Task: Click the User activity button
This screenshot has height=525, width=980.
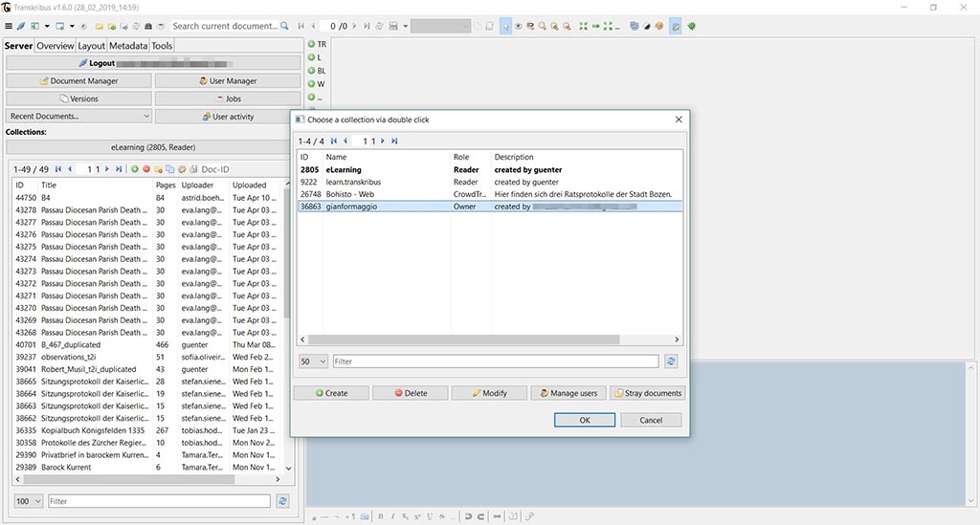Action: pos(228,116)
